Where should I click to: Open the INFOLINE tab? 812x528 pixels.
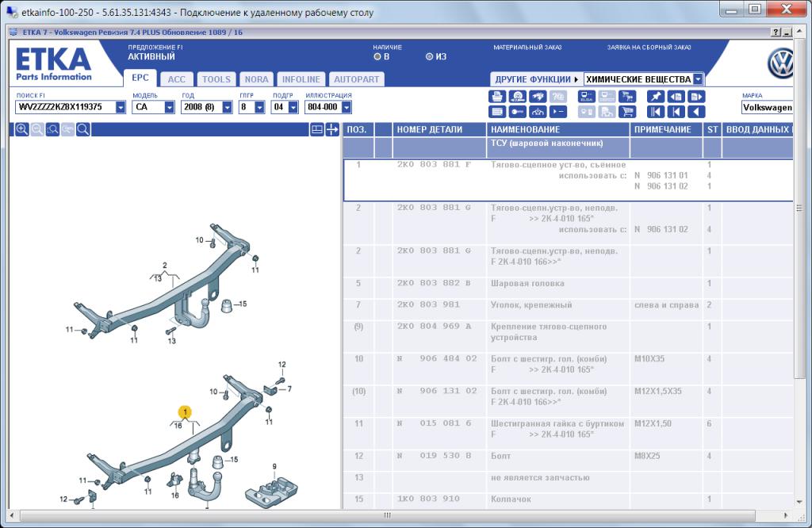(301, 79)
